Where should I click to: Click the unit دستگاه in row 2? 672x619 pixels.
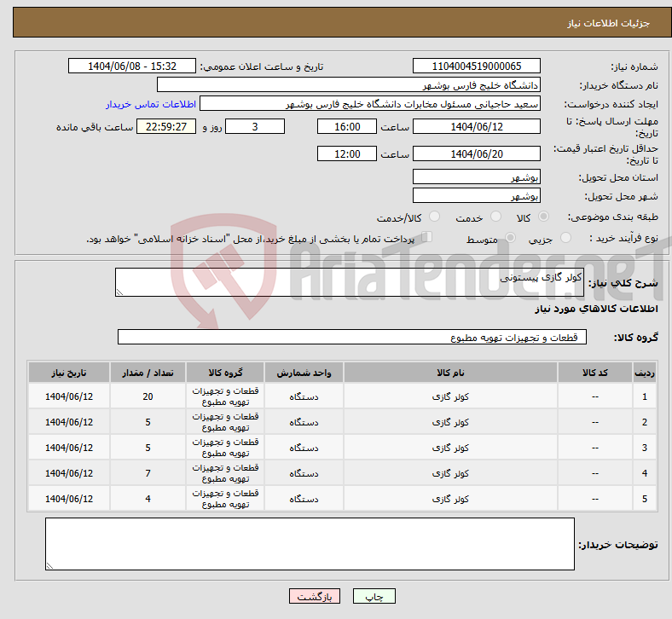tap(304, 422)
